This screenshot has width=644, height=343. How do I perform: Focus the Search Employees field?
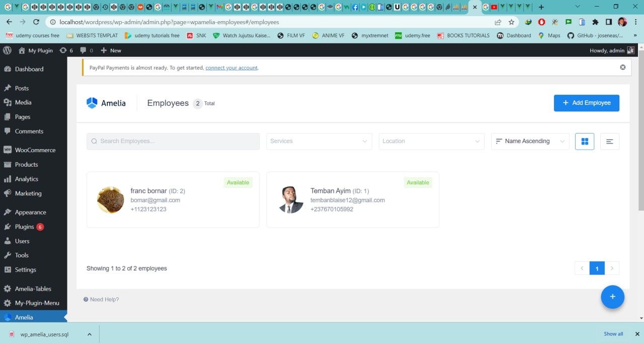[x=173, y=141]
